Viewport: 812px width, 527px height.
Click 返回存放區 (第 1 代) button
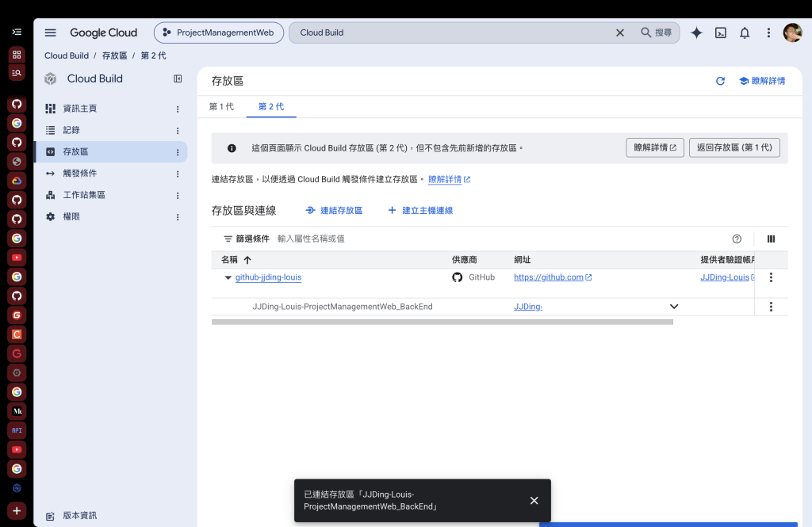[x=734, y=147]
